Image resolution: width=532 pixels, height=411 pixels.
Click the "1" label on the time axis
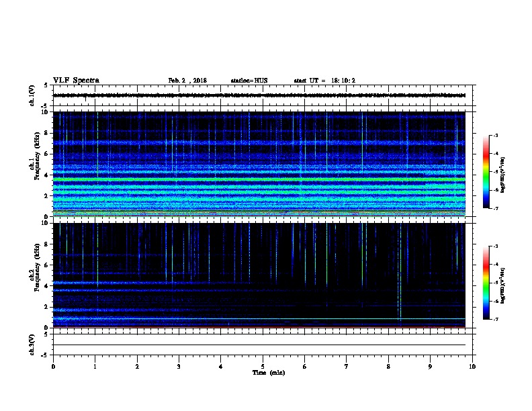tap(95, 366)
